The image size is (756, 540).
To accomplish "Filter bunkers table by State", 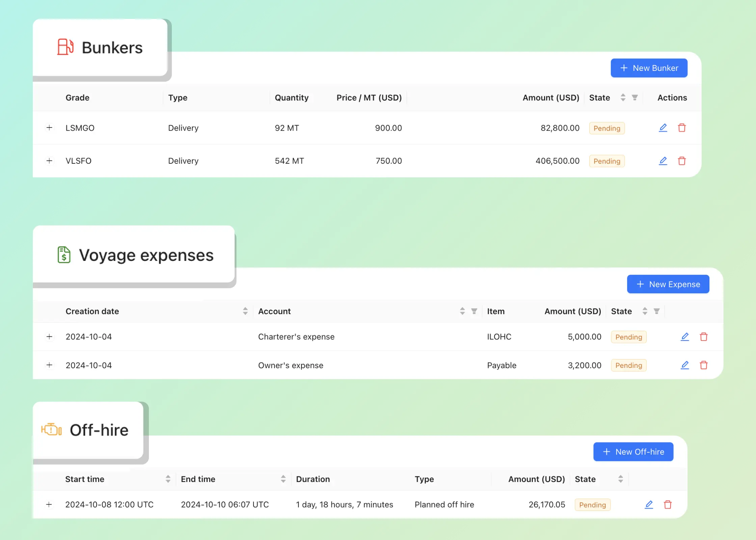I will (x=634, y=98).
